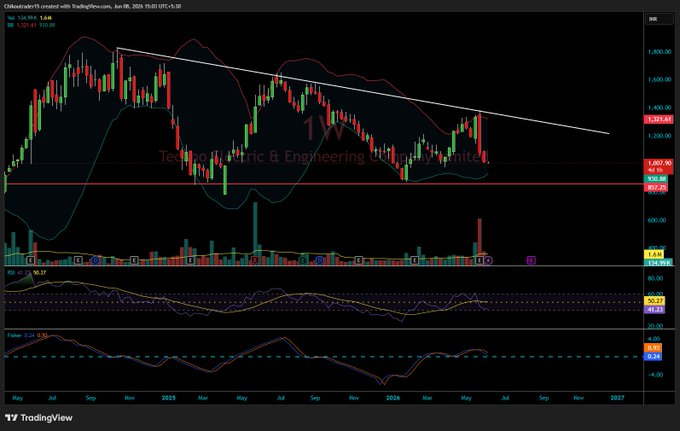Click the 134.99K volume label
Screen dimensions: 680x431
point(659,263)
